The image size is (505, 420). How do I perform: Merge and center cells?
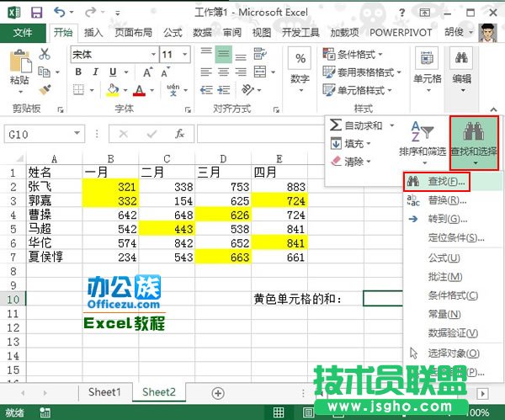[260, 72]
